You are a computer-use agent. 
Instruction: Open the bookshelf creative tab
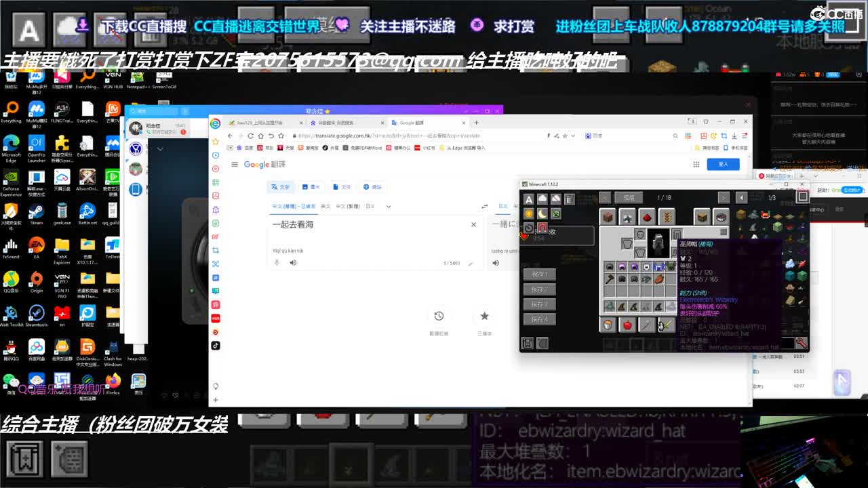(703, 217)
